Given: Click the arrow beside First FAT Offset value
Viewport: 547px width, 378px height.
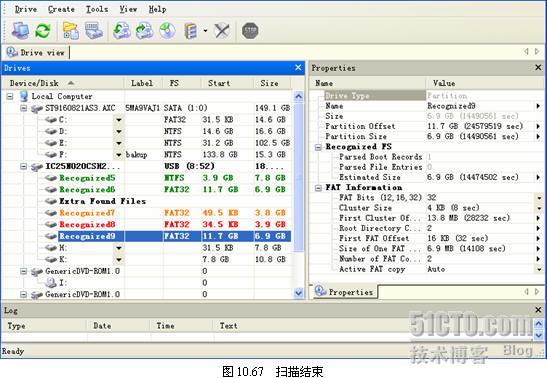Looking at the screenshot, I should tap(539, 239).
